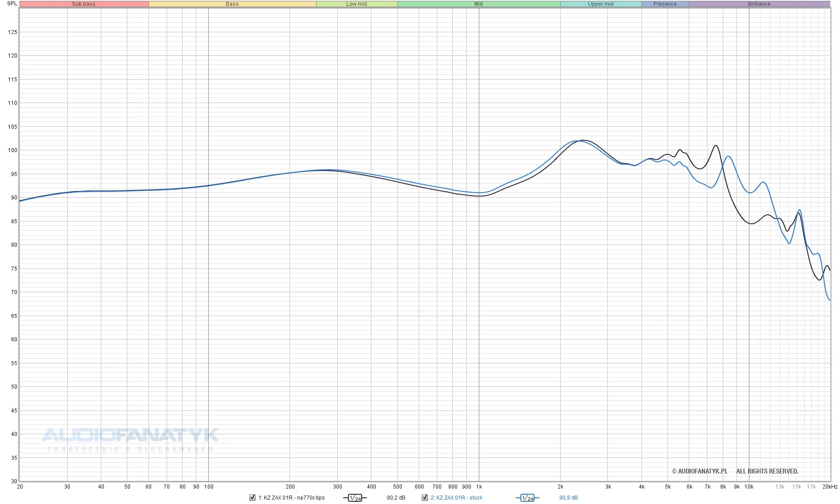This screenshot has width=840, height=504.
Task: Click the 100 SPL axis value
Action: click(x=12, y=150)
